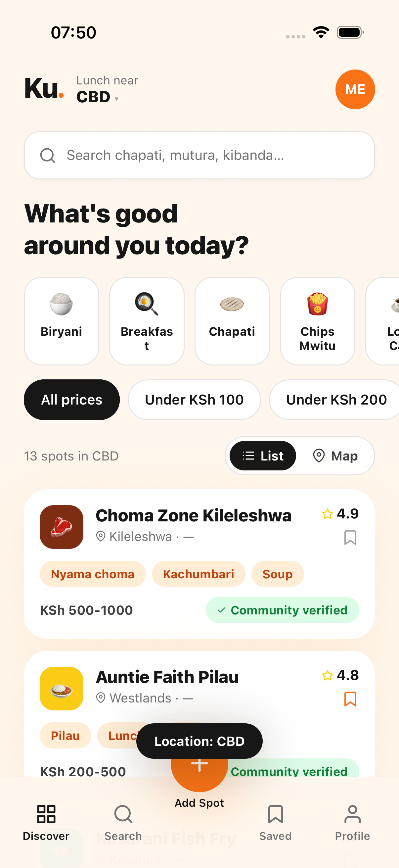The height and width of the screenshot is (868, 399).
Task: Open the Saved tab
Action: (275, 822)
